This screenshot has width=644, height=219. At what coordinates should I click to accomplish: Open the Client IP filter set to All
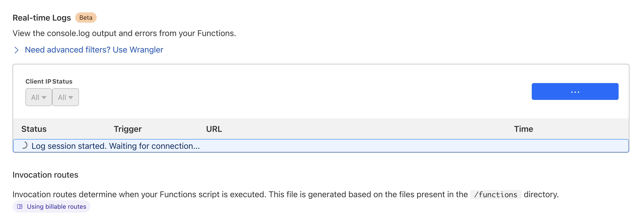(38, 97)
